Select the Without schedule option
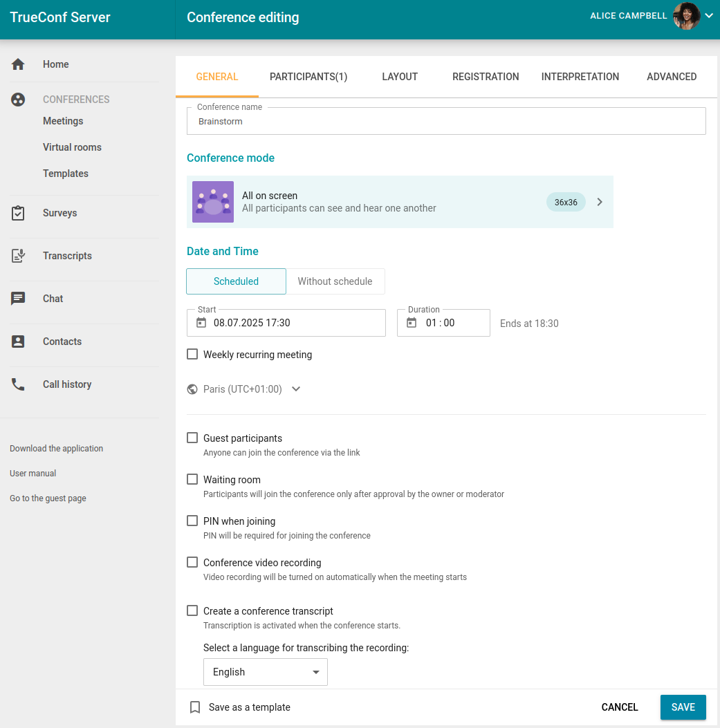The width and height of the screenshot is (720, 728). click(335, 281)
